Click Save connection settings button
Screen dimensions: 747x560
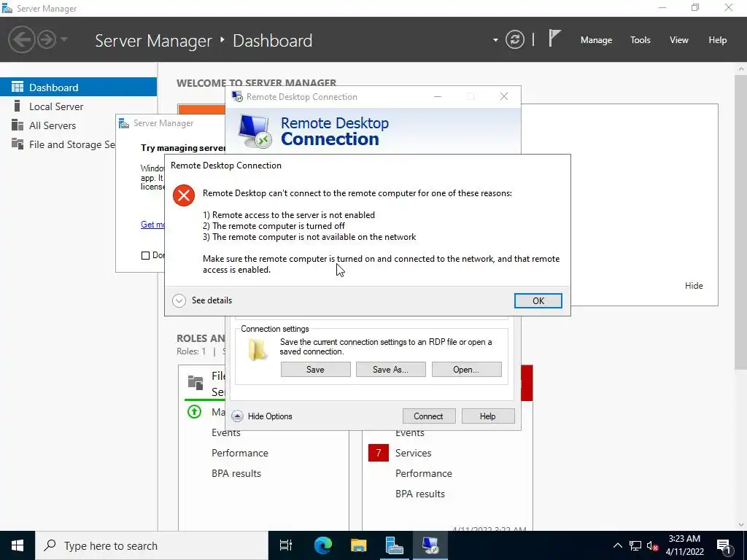click(315, 369)
